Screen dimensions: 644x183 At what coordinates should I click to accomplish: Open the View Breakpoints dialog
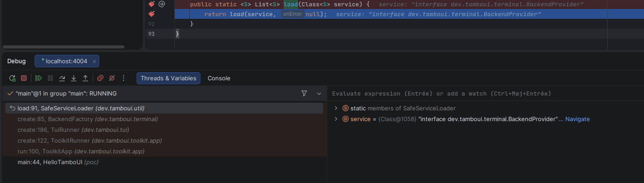coord(100,78)
